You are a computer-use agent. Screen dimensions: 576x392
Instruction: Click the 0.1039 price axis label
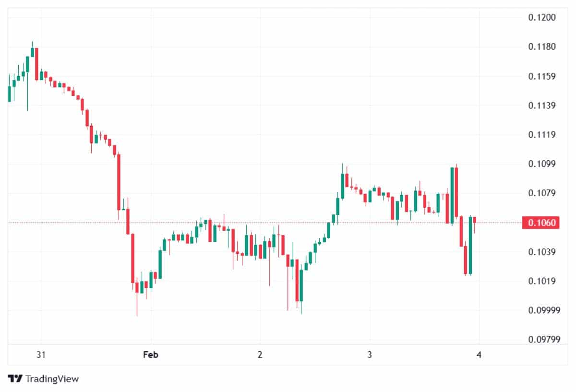pyautogui.click(x=541, y=252)
